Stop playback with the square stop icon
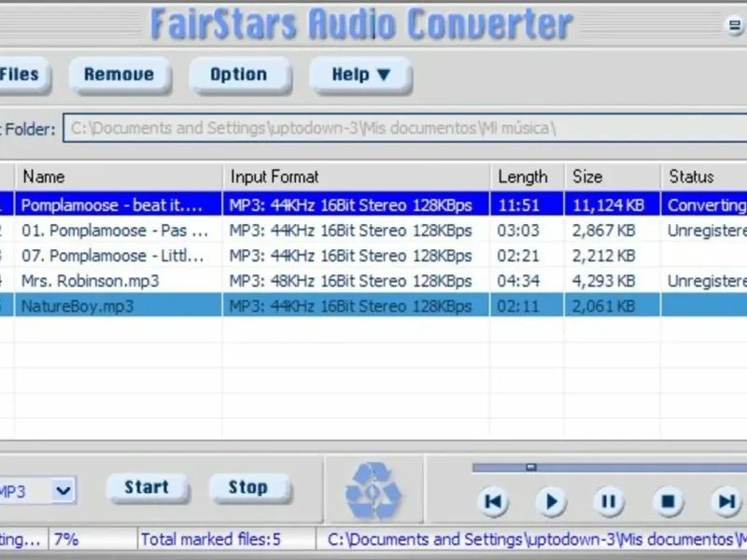 click(668, 501)
